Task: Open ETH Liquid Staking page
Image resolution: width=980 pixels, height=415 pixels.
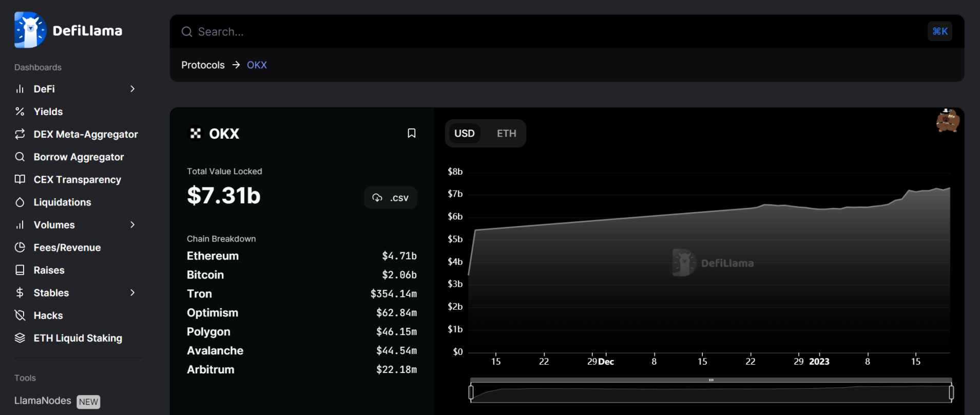Action: point(78,337)
